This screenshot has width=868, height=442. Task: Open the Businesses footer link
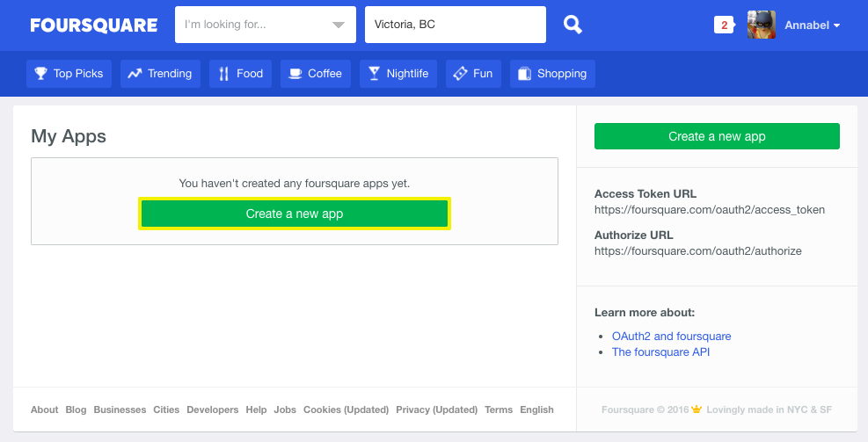pyautogui.click(x=120, y=409)
